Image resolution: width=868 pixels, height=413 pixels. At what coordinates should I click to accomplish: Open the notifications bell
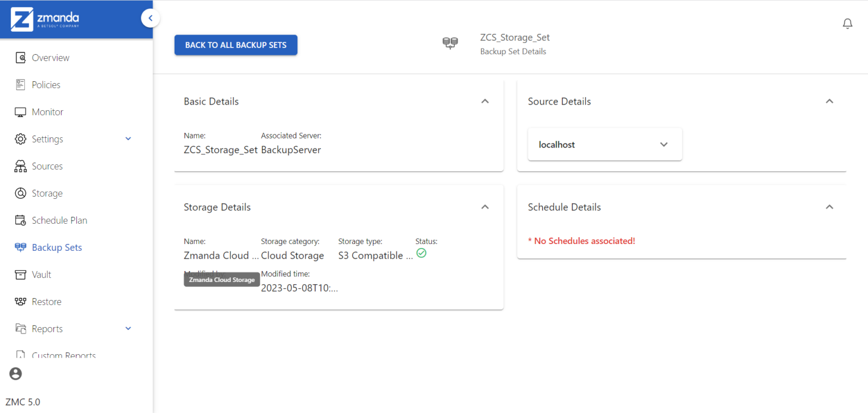click(847, 23)
